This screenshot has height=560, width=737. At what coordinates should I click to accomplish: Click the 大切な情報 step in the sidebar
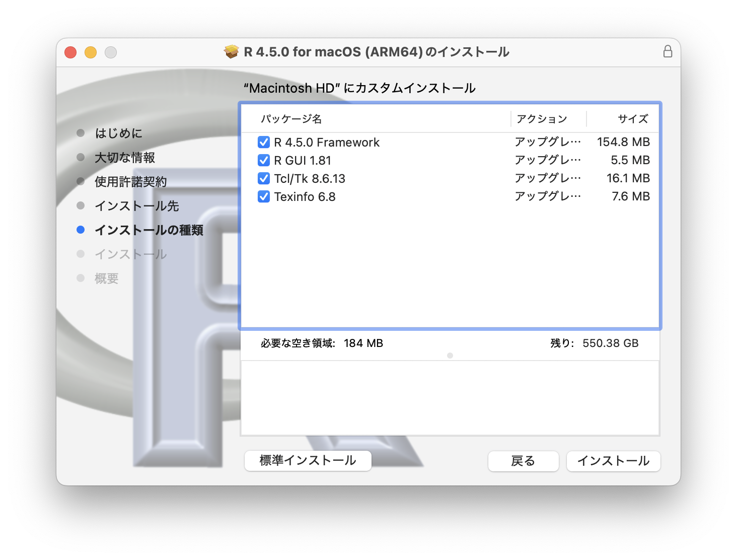click(x=125, y=158)
